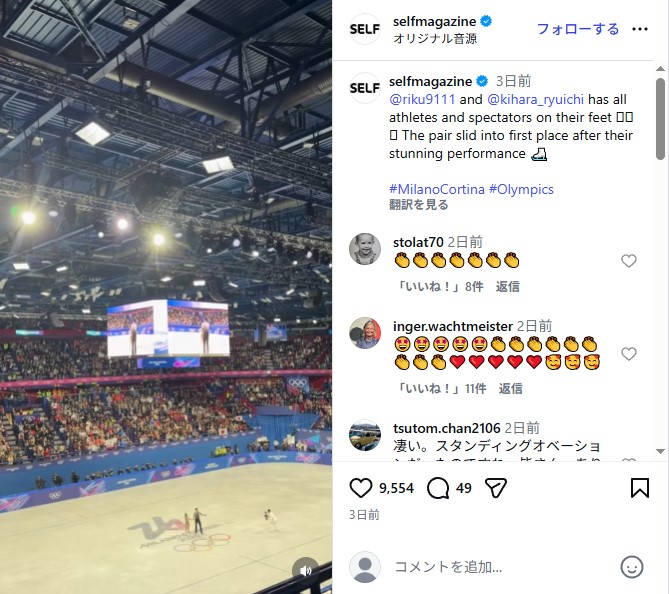
Task: Click the comments scrollbar down arrow
Action: 660,451
